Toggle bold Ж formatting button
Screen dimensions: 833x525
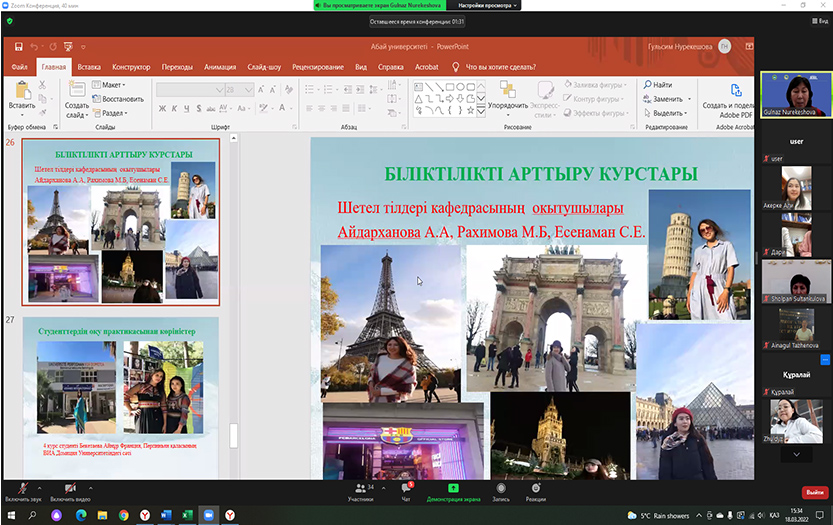point(160,109)
